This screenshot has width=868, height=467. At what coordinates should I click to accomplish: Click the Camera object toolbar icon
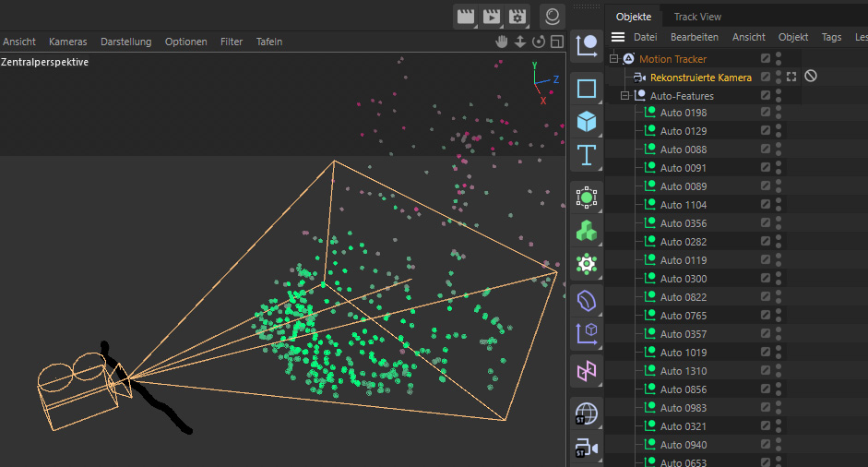[587, 448]
